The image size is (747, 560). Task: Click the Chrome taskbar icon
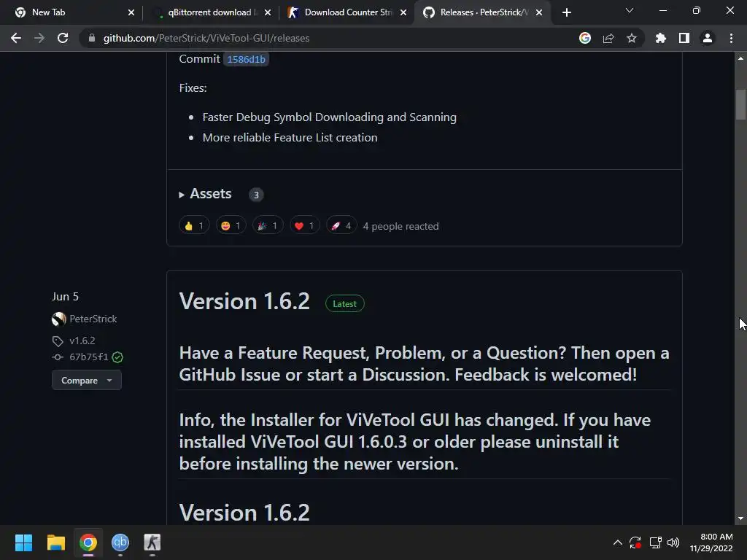point(88,542)
